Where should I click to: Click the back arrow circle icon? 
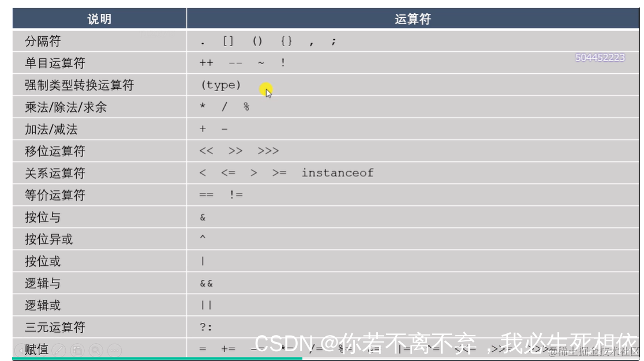point(20,349)
